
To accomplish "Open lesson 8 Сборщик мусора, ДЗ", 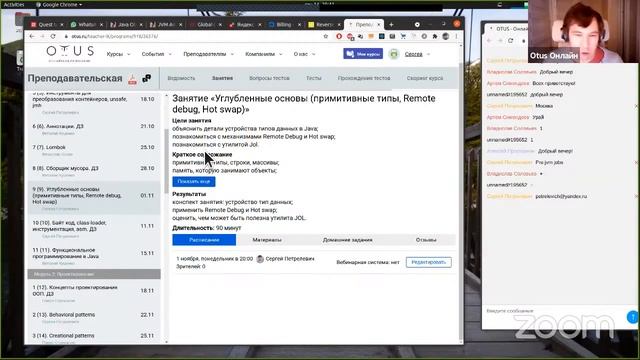I will pos(94,171).
